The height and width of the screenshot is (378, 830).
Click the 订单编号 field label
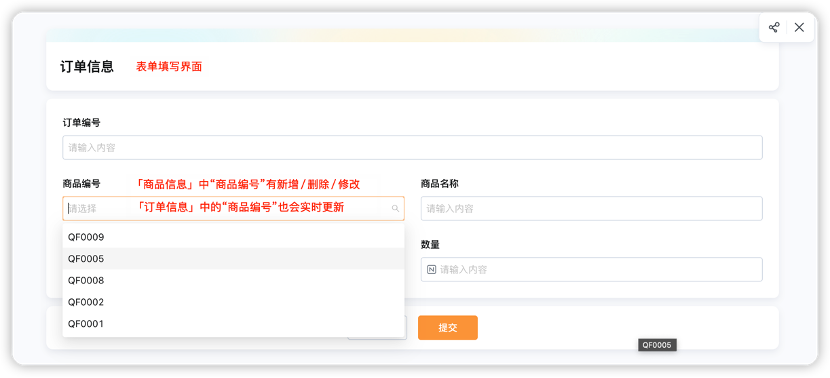(82, 123)
